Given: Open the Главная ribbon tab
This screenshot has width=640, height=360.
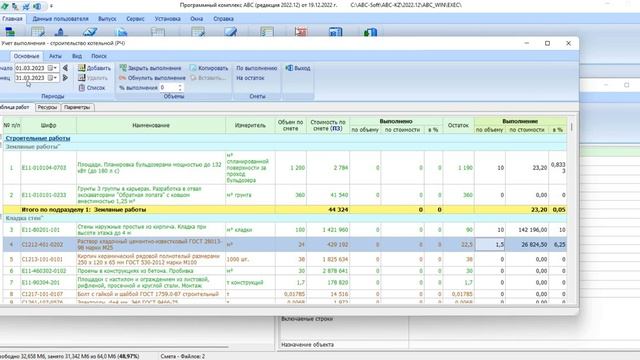Looking at the screenshot, I should (x=12, y=19).
